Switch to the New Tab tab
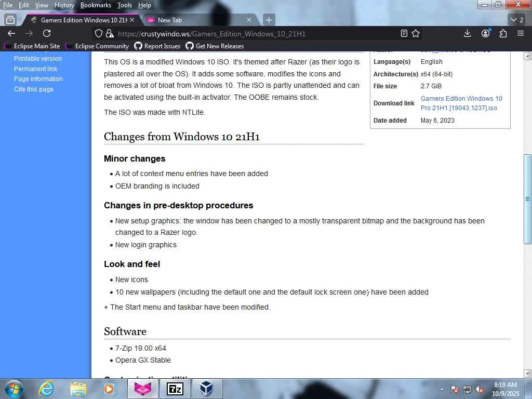This screenshot has height=399, width=532. (x=200, y=20)
